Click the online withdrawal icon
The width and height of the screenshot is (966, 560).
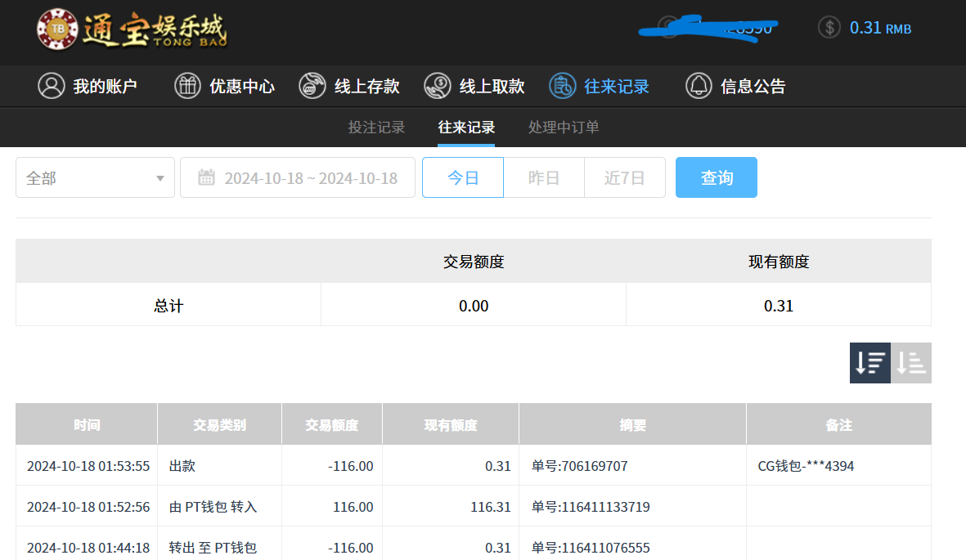438,86
